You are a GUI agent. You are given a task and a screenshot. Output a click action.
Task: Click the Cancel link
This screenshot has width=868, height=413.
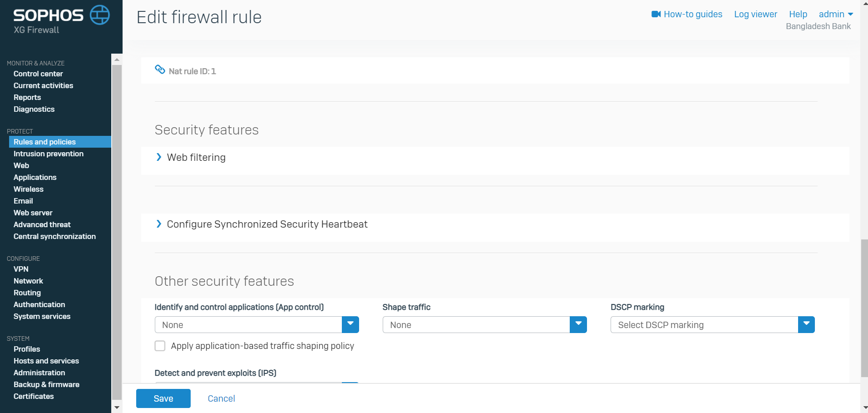tap(221, 398)
